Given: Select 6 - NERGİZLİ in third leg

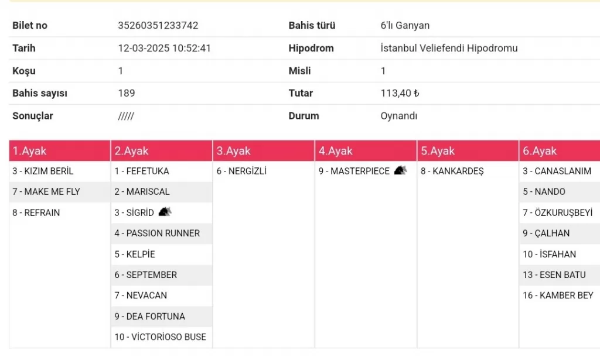Looking at the screenshot, I should click(x=241, y=171).
